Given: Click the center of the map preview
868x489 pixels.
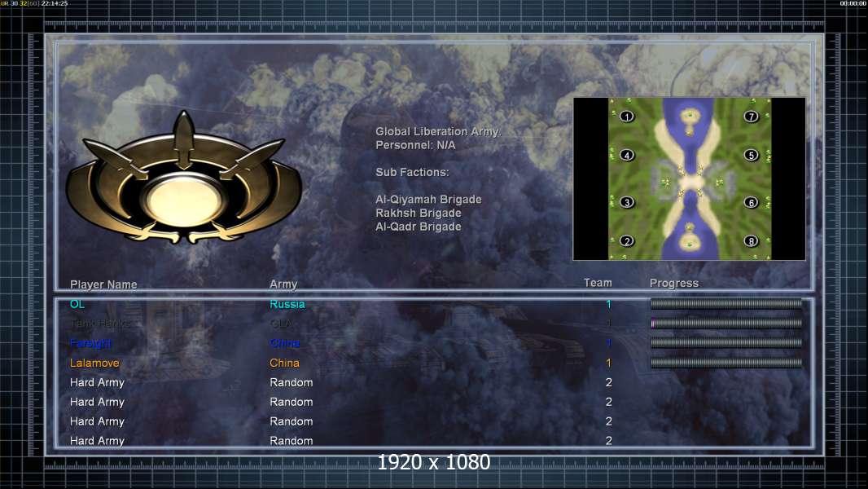Looking at the screenshot, I should coord(689,178).
